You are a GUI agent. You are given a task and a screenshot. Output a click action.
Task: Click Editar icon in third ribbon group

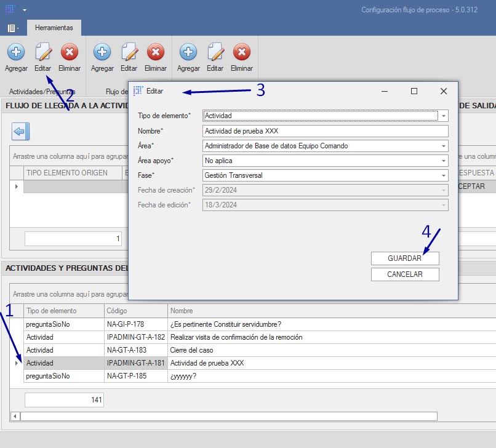coord(215,52)
